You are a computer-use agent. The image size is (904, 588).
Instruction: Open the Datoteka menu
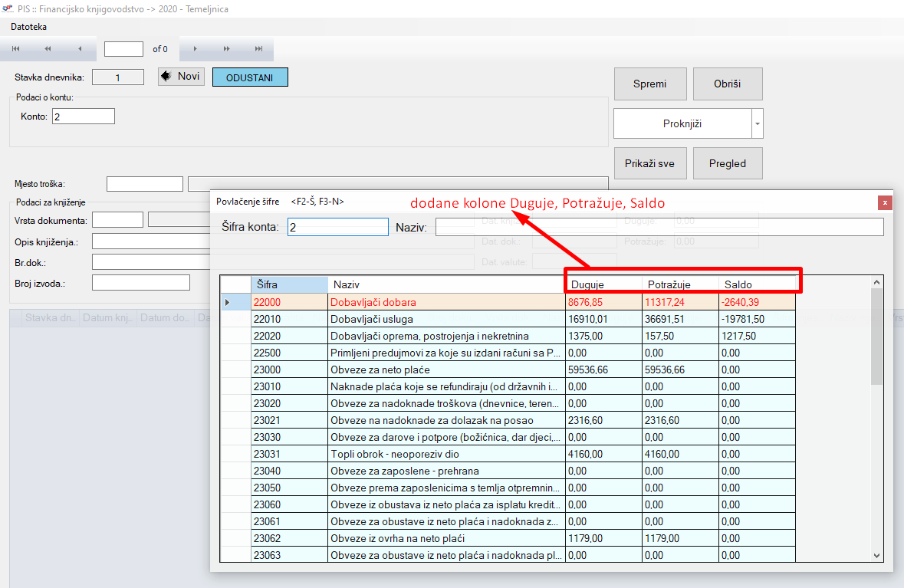pos(28,27)
